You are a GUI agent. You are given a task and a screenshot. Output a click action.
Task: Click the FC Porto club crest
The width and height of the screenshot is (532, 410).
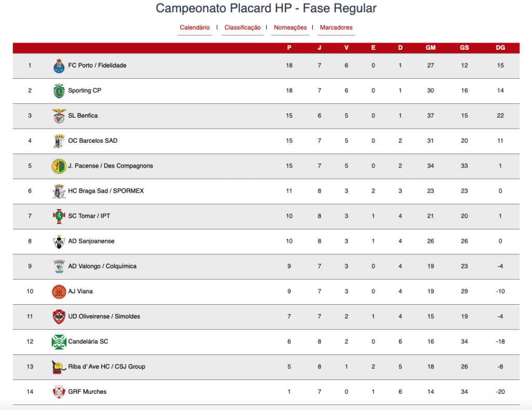59,66
